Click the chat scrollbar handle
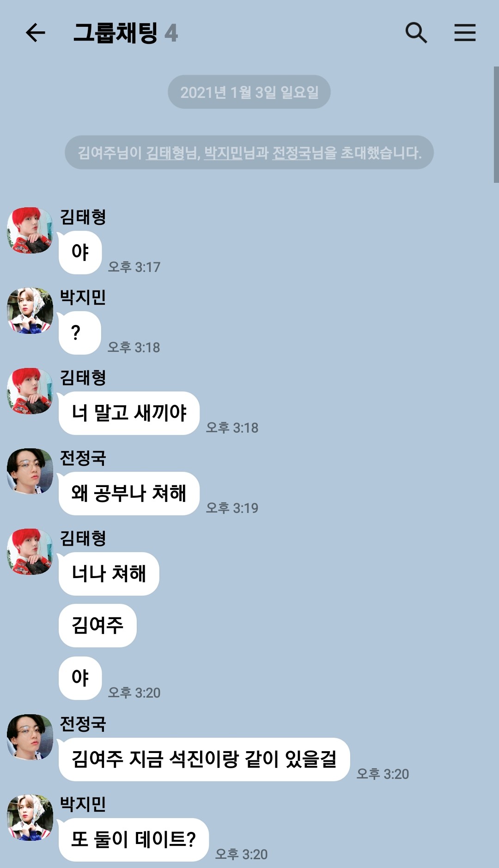Image resolution: width=499 pixels, height=868 pixels. (x=496, y=125)
